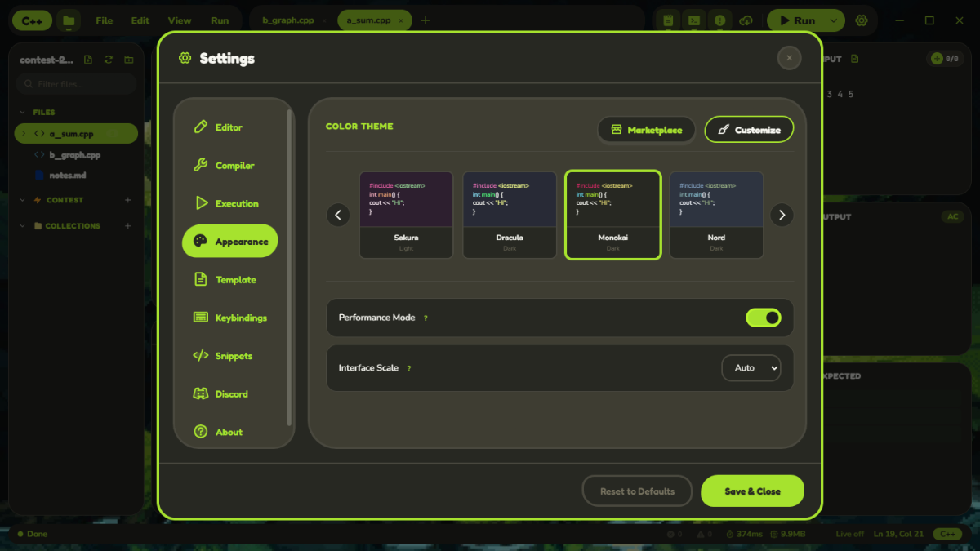Open the About settings section

[229, 432]
